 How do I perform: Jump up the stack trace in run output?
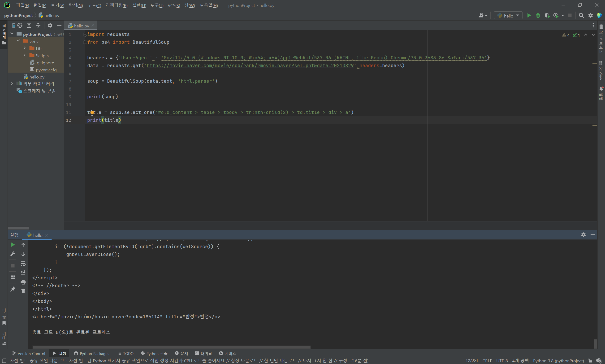click(23, 245)
